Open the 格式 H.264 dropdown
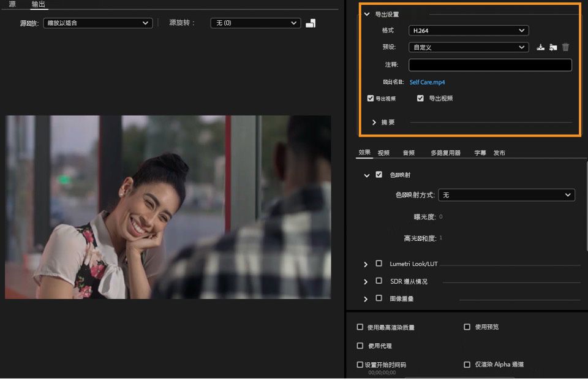The image size is (588, 380). click(x=469, y=31)
